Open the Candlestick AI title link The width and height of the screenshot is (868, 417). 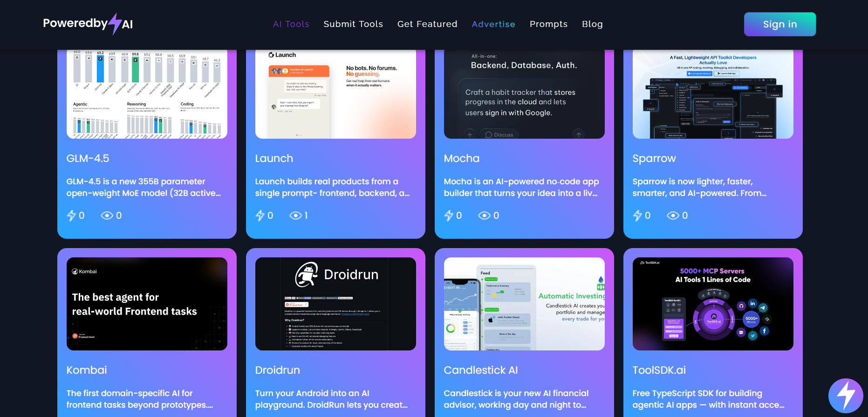pos(481,370)
